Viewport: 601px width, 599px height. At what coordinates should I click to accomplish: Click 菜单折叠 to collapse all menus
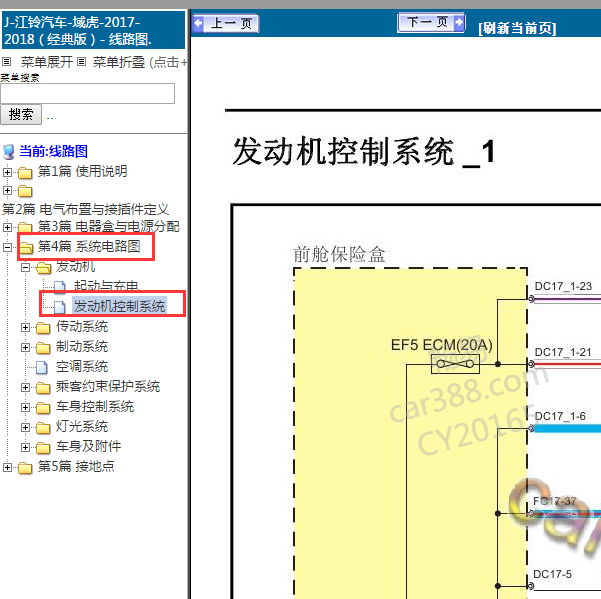(119, 62)
